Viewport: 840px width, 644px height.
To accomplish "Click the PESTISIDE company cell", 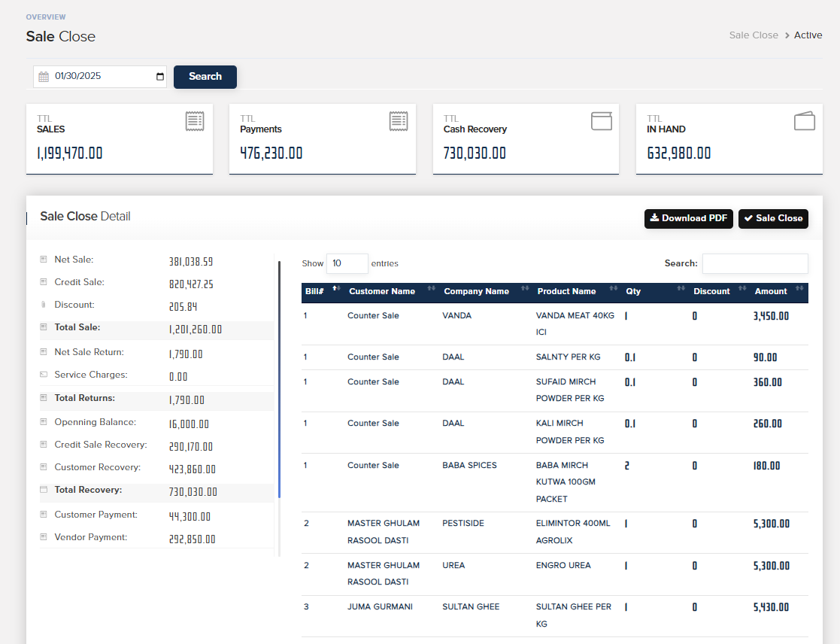I will coord(463,523).
